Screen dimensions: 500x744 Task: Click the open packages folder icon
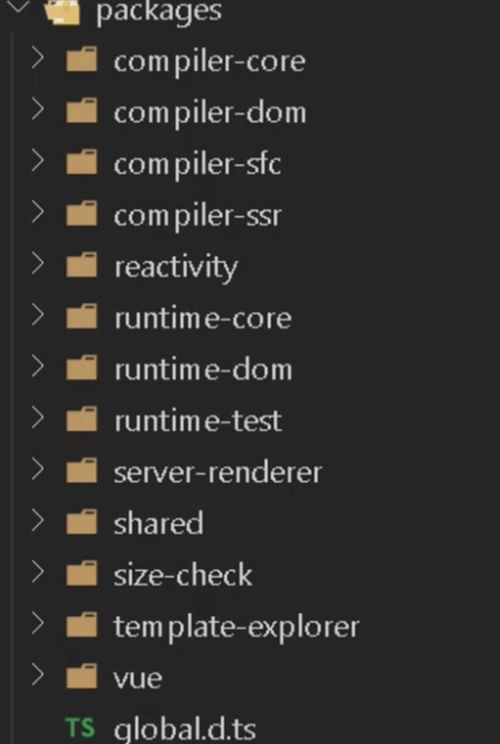click(x=62, y=10)
